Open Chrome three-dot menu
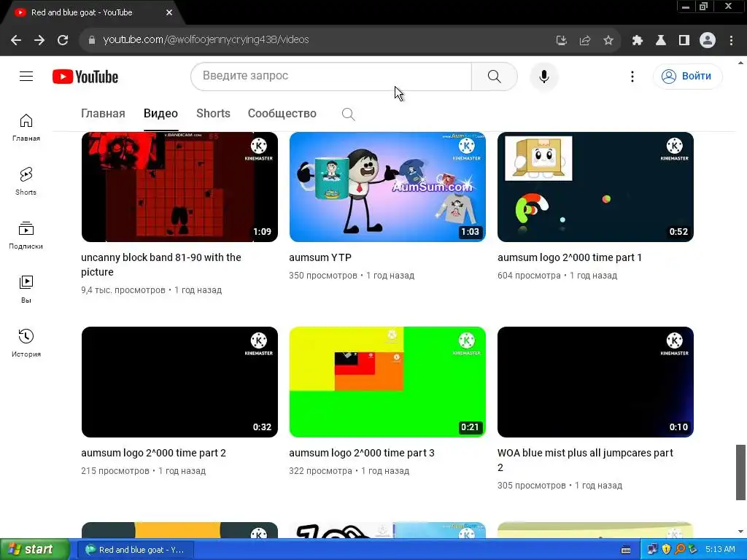Image resolution: width=747 pixels, height=560 pixels. [731, 40]
